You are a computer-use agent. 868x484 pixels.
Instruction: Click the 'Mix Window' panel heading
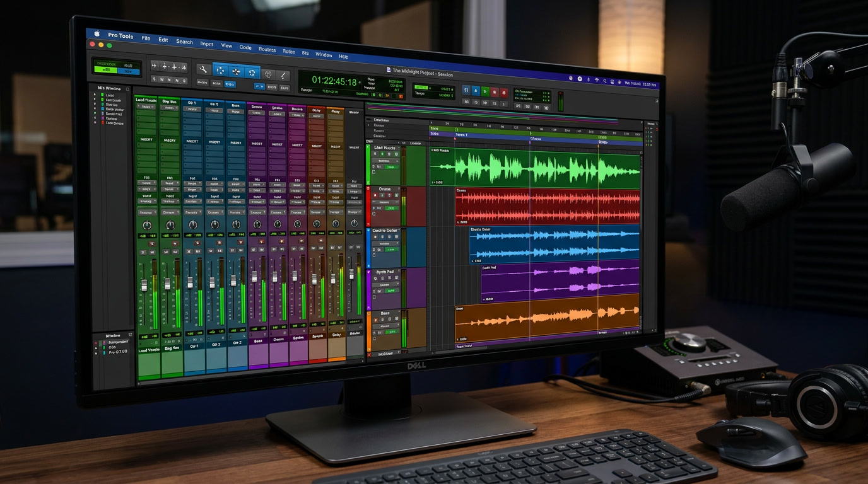pyautogui.click(x=109, y=88)
